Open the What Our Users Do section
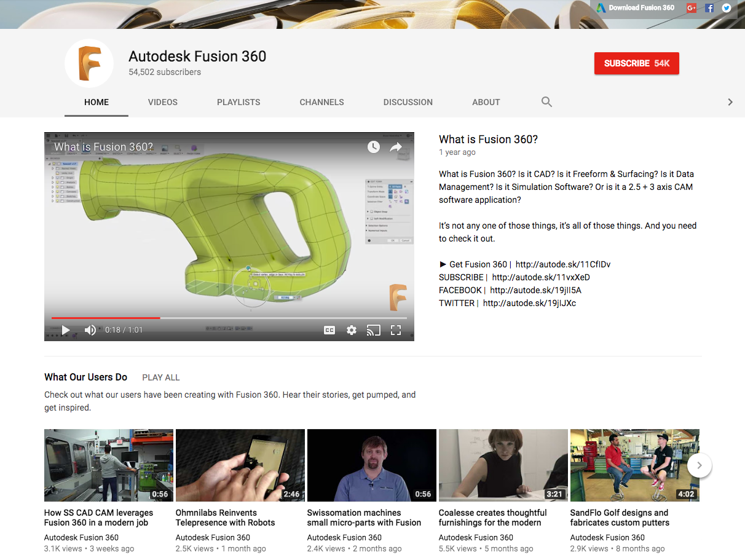 86,377
